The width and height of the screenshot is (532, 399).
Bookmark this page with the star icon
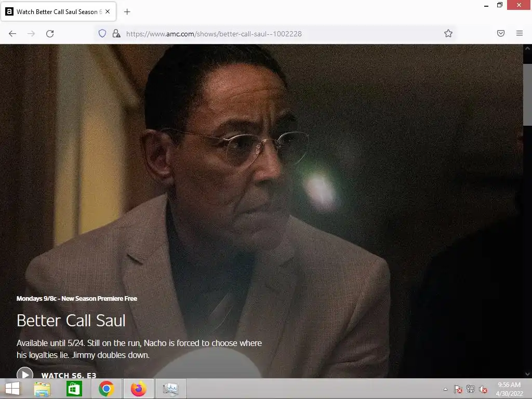[448, 33]
